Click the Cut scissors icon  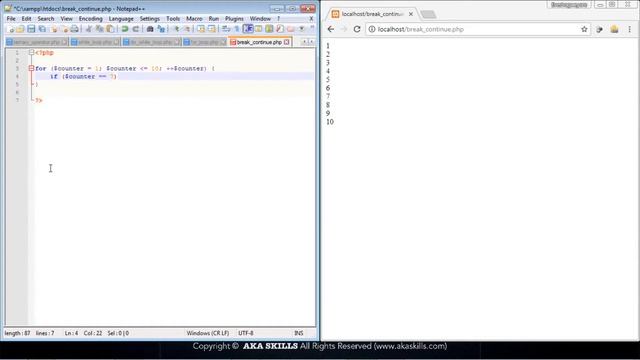pos(89,29)
